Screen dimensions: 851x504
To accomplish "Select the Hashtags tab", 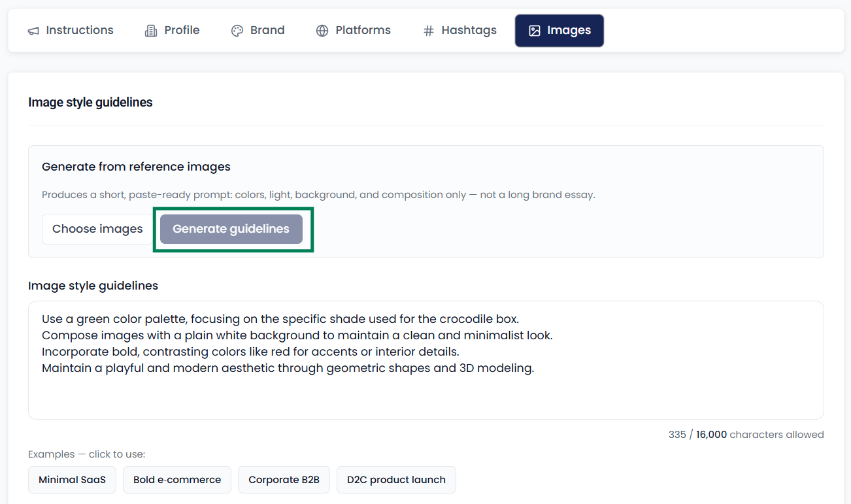I will tap(460, 31).
